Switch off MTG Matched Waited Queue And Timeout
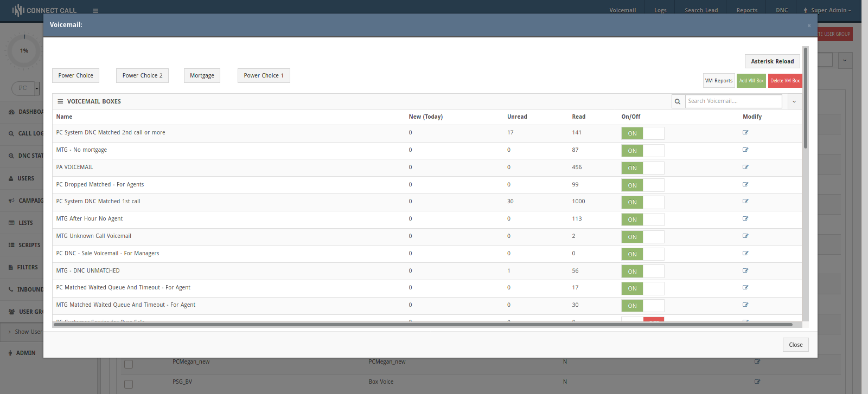Viewport: 868px width, 394px height. pos(643,306)
